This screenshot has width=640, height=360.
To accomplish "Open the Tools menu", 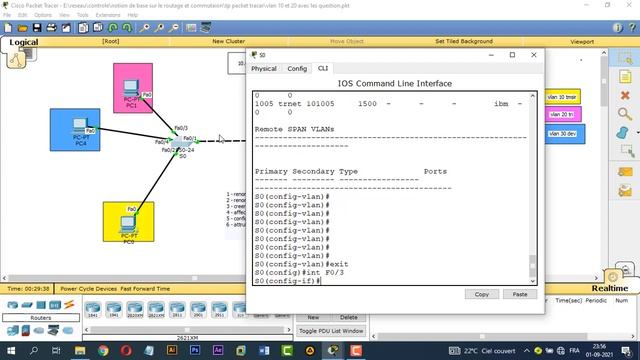I will 82,15.
